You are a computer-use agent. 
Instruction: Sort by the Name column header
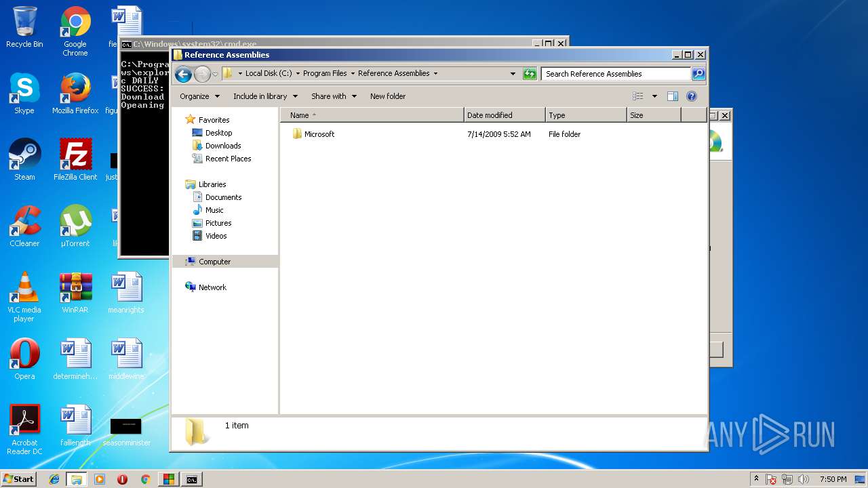(372, 115)
